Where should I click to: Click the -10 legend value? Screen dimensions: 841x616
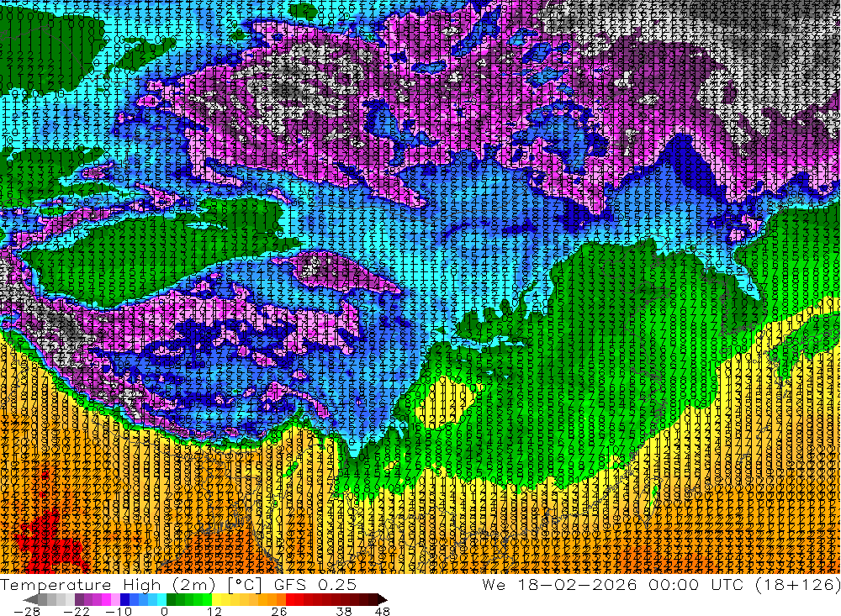tap(119, 611)
